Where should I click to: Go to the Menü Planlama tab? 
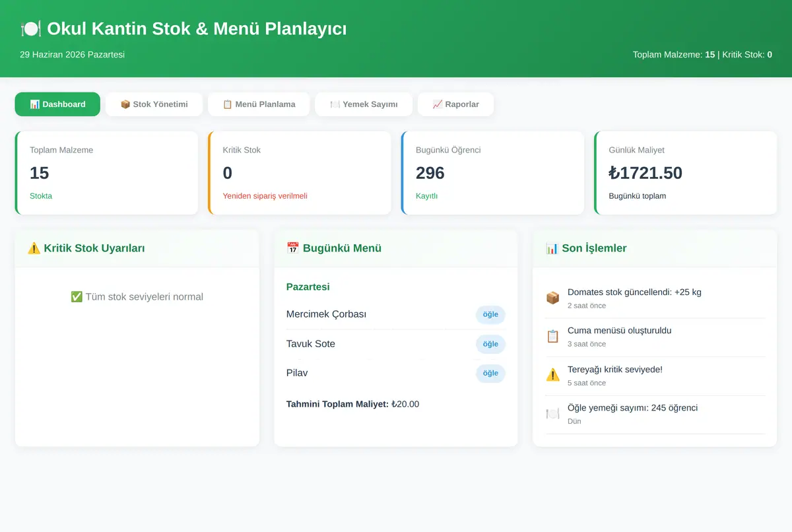click(259, 104)
